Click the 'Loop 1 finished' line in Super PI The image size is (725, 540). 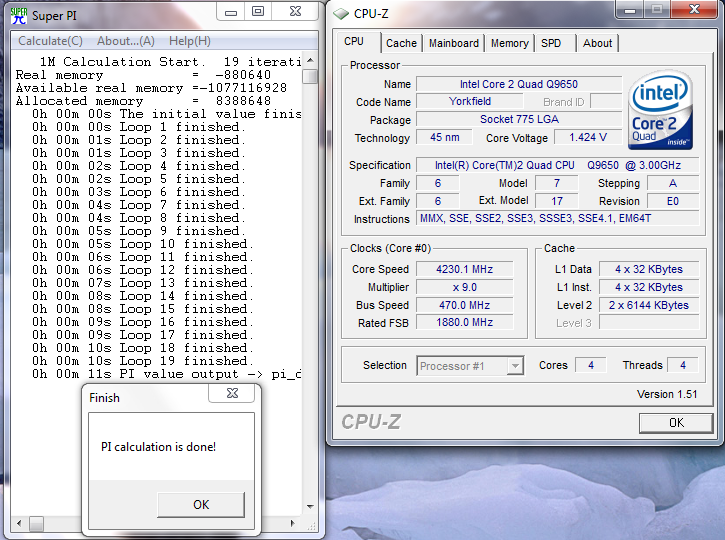coord(139,127)
